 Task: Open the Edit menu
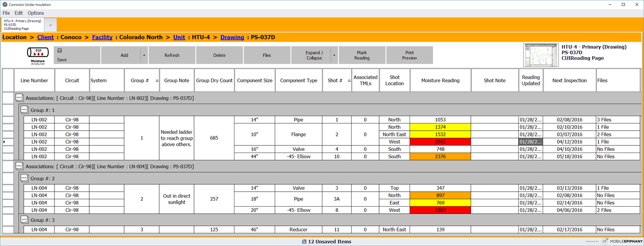coord(18,13)
